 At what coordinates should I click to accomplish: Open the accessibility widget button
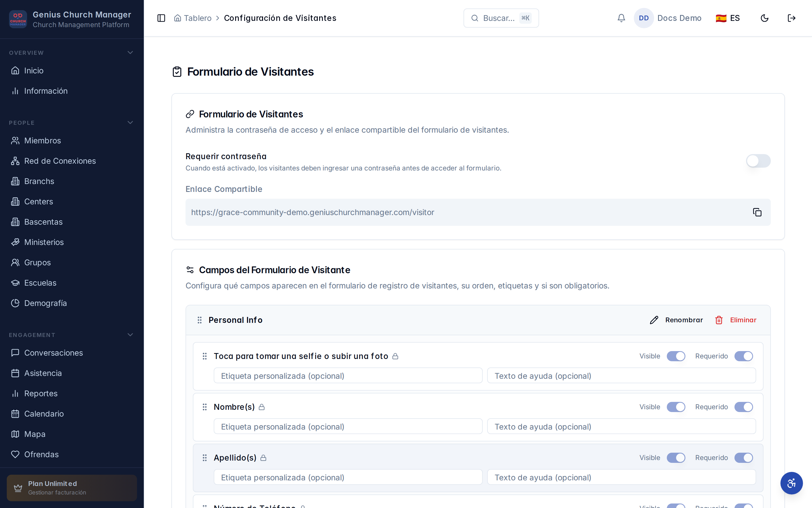(x=791, y=483)
